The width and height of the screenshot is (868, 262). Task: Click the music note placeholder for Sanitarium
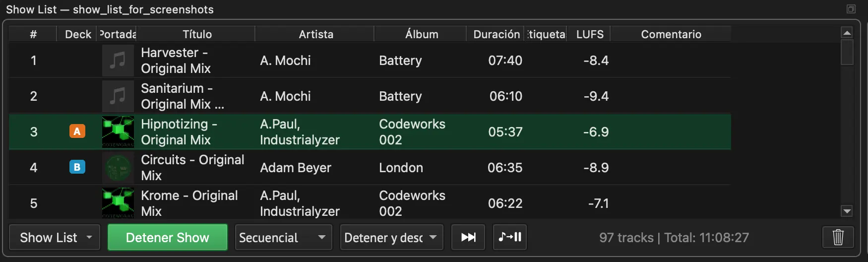point(118,96)
